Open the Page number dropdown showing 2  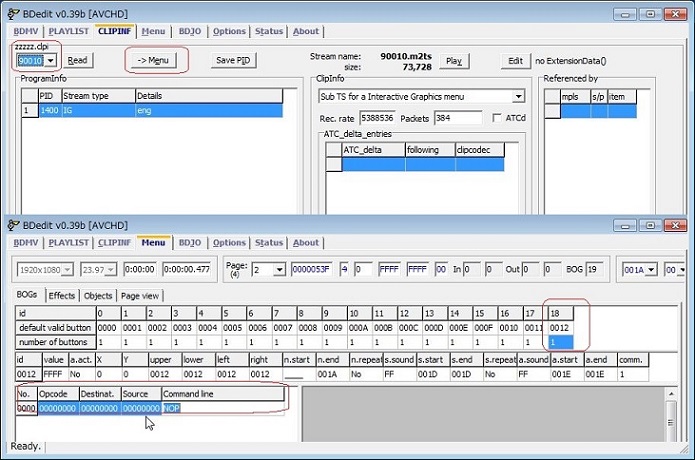click(x=279, y=269)
